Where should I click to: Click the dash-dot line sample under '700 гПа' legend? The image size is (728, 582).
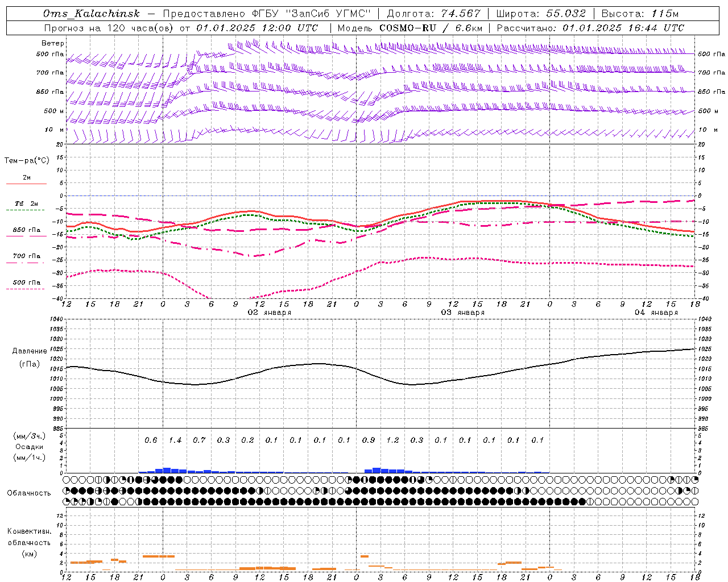click(26, 263)
